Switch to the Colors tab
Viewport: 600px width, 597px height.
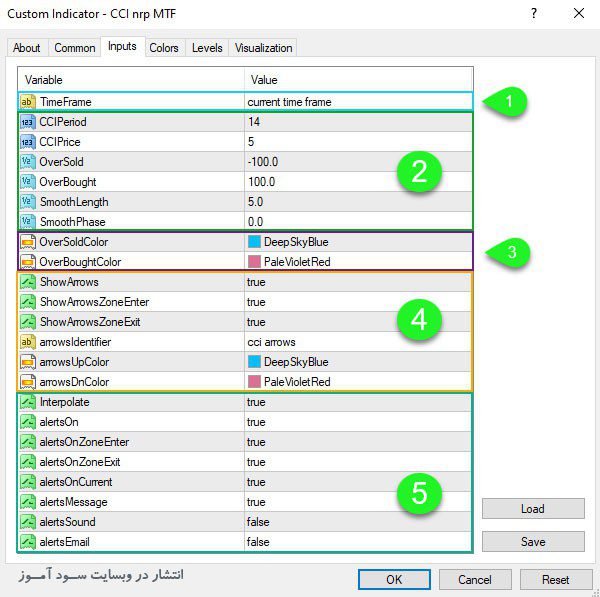[164, 48]
